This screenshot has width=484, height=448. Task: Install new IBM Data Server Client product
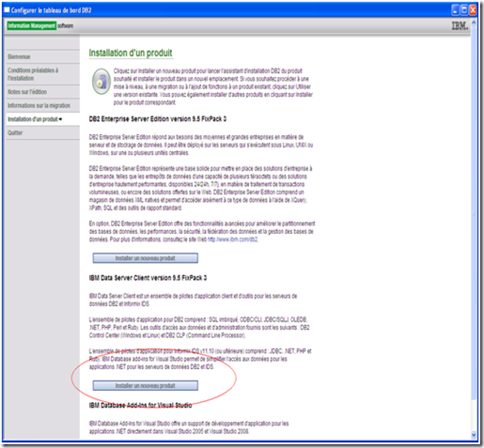(146, 386)
